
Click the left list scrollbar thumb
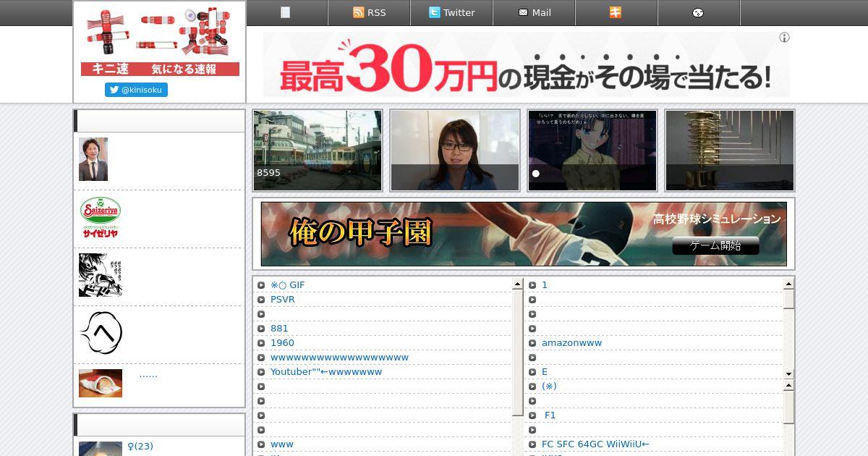[x=517, y=352]
